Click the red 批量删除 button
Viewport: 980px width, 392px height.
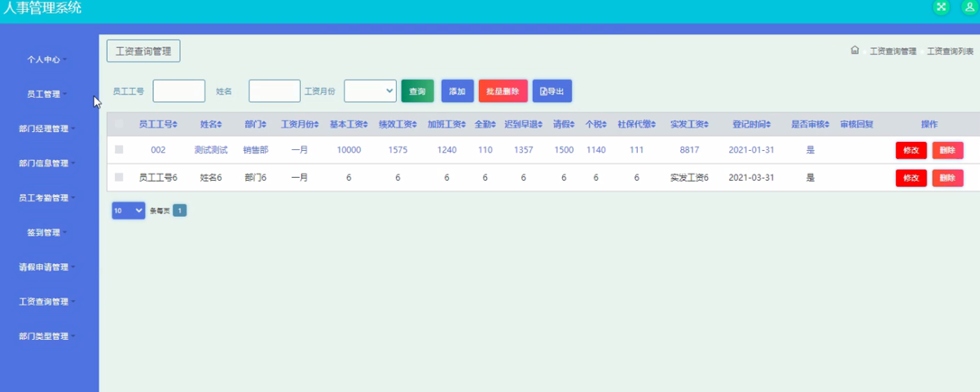(503, 91)
